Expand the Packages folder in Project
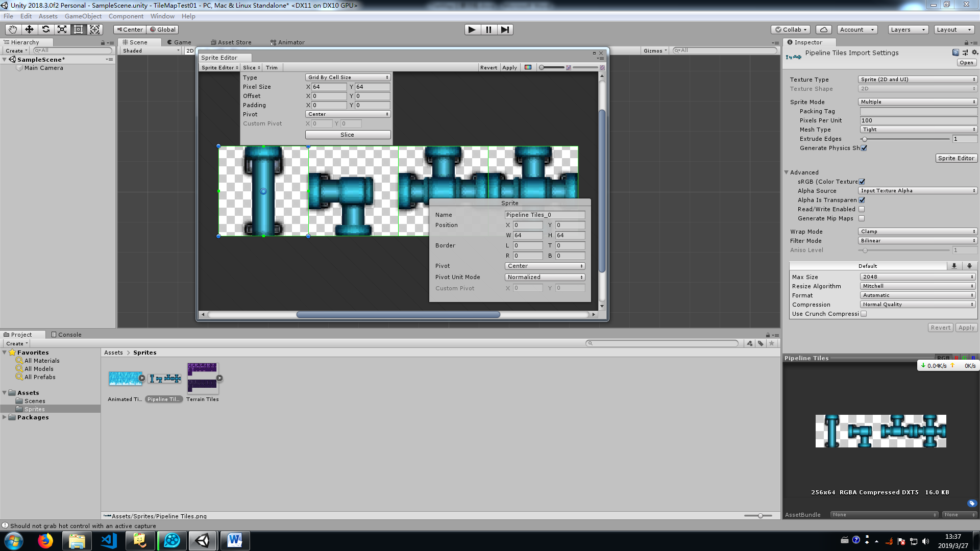980x551 pixels. [x=5, y=417]
